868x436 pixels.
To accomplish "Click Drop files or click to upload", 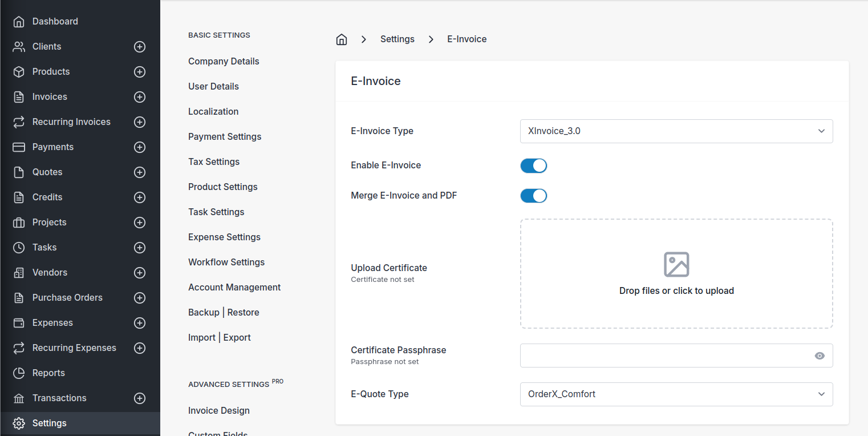I will click(676, 291).
